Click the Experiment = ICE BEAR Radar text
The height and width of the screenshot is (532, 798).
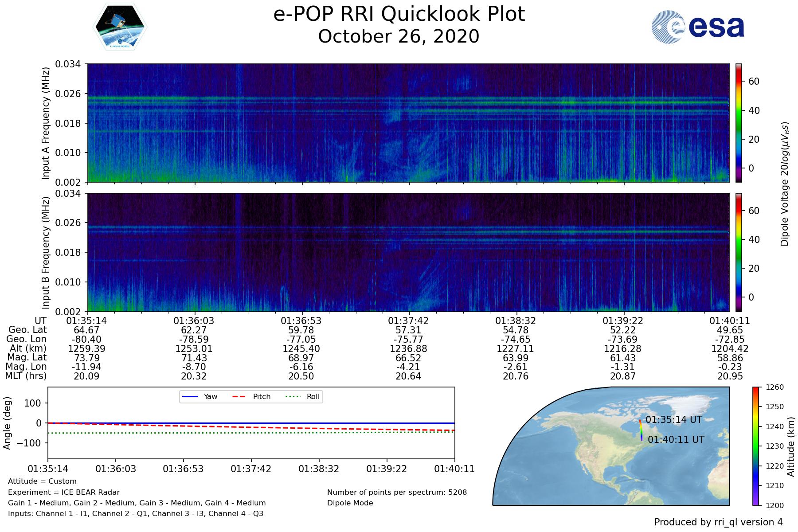[64, 492]
